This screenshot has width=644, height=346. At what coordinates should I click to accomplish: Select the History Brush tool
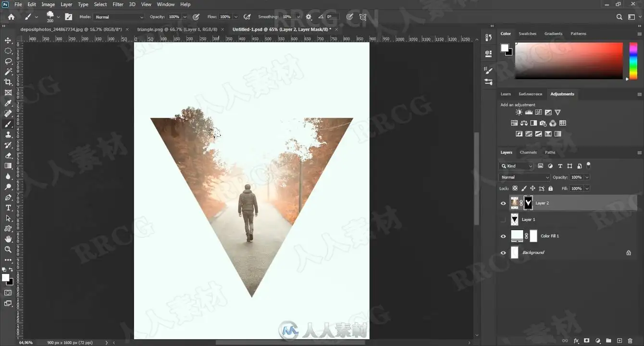click(8, 145)
